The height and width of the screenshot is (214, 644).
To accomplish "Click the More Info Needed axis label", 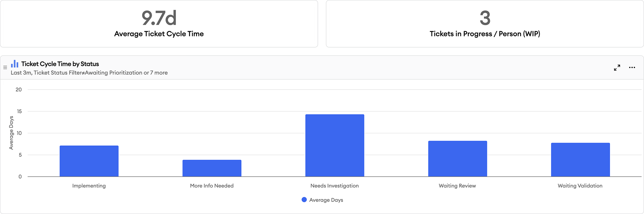I will [x=212, y=185].
